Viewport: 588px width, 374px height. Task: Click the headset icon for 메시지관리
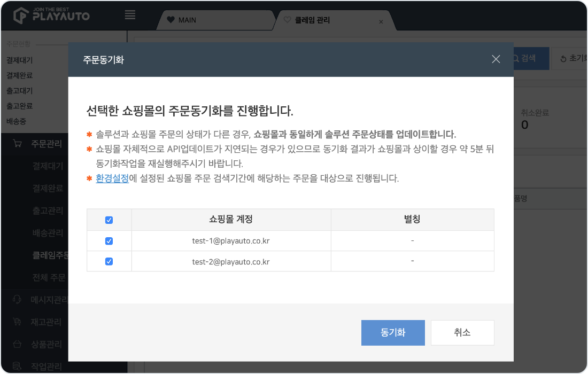click(x=17, y=300)
